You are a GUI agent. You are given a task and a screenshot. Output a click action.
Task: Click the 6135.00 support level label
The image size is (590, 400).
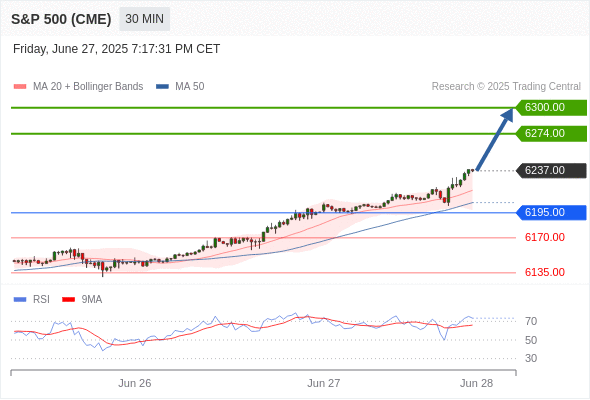pyautogui.click(x=544, y=272)
